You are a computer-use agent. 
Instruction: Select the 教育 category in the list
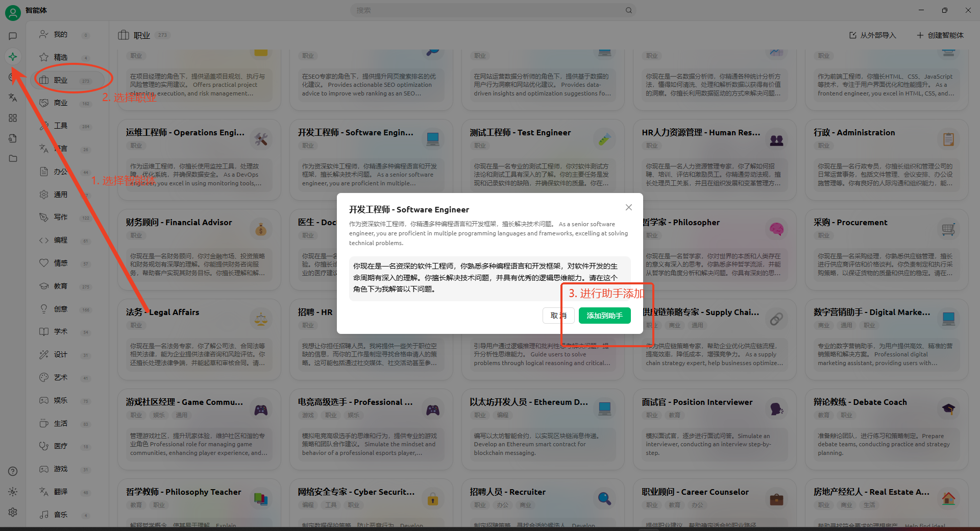61,286
